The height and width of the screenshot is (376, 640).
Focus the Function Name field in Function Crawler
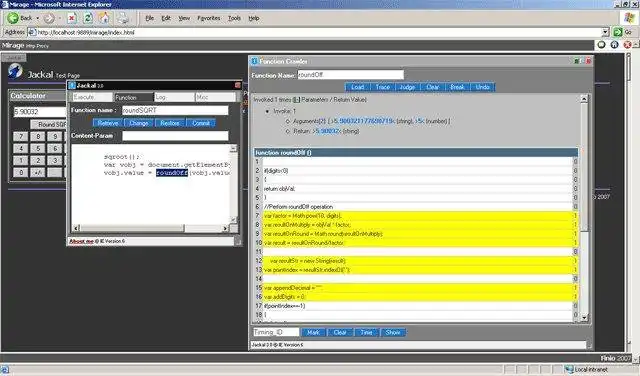coord(350,75)
